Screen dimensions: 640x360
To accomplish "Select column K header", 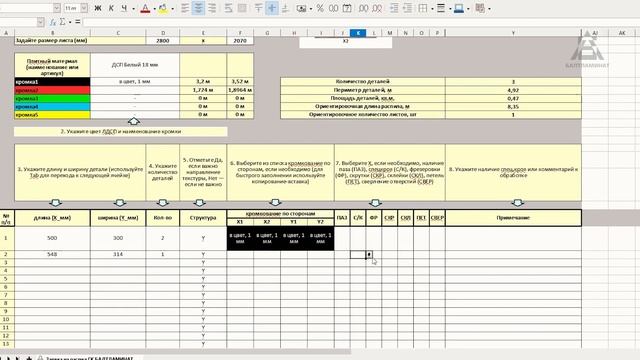I will pos(358,33).
